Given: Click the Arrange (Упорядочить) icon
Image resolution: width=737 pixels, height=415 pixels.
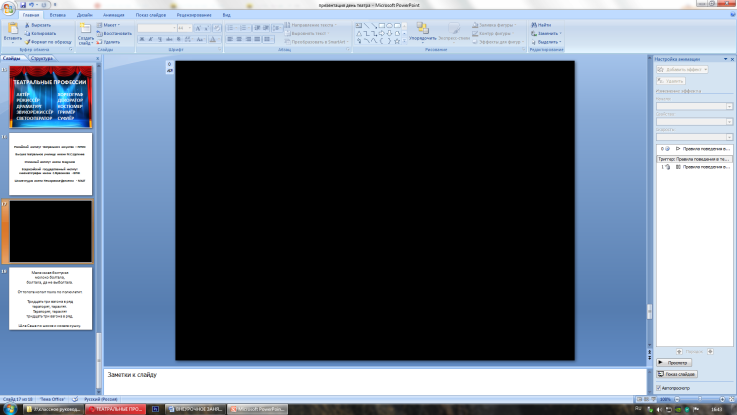Looking at the screenshot, I should coord(421,28).
